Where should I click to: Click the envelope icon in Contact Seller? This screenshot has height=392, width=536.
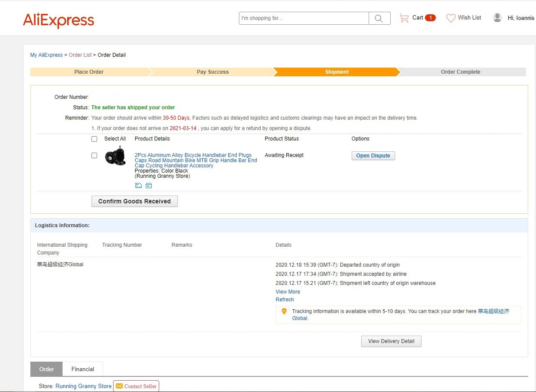pyautogui.click(x=119, y=386)
